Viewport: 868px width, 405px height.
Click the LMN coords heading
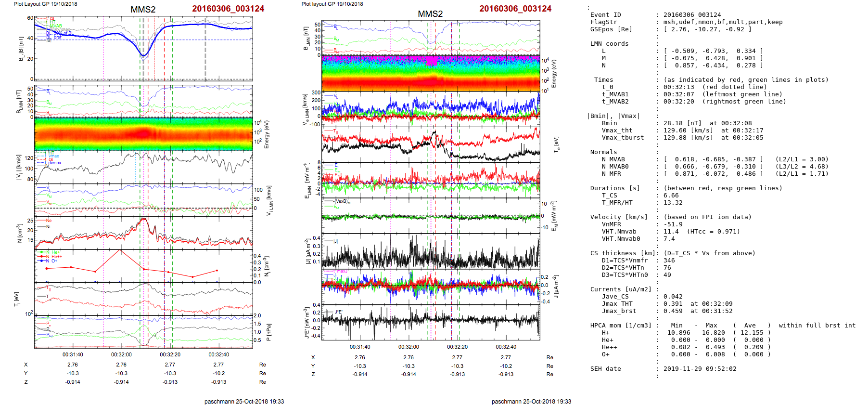[x=609, y=44]
